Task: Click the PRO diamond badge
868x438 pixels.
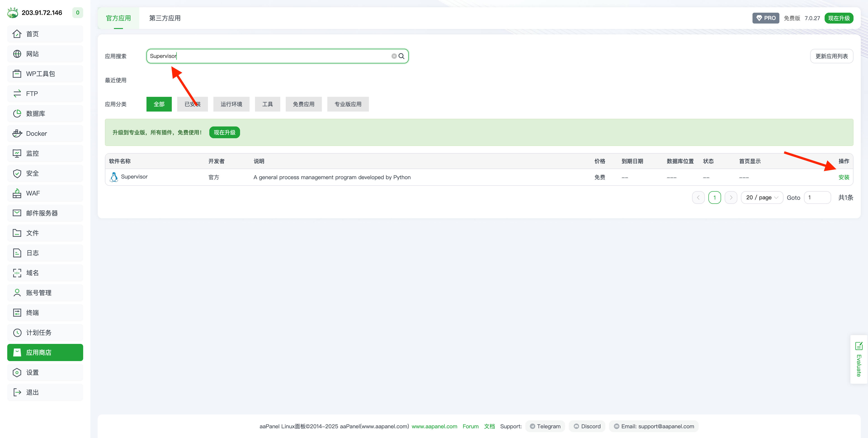Action: 766,18
